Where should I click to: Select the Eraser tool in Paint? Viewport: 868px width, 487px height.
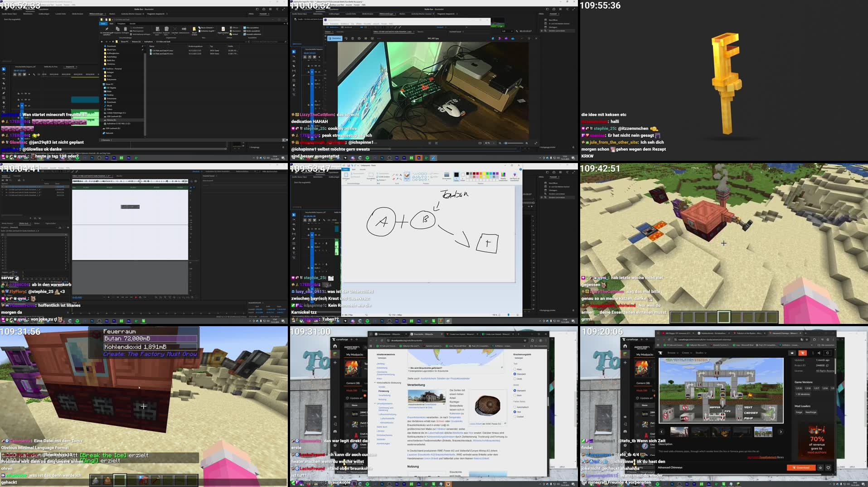(393, 179)
